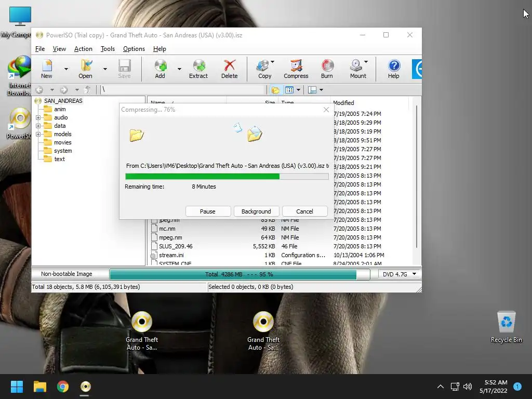Open the Help menu

coord(159,49)
